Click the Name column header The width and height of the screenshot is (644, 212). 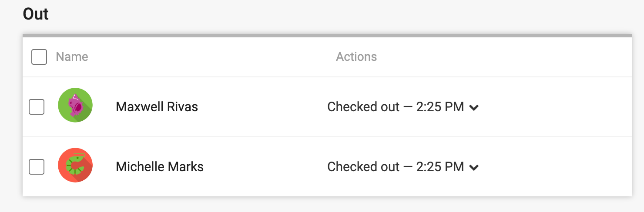[72, 57]
